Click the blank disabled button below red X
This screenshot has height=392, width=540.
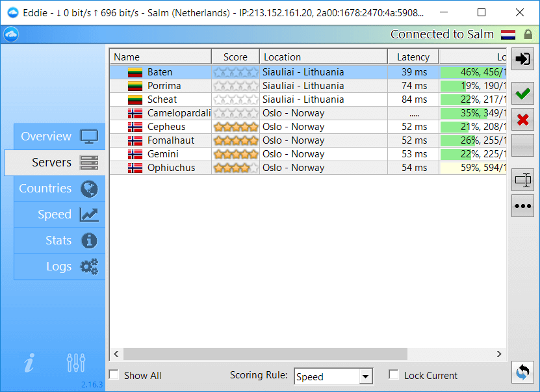(522, 146)
